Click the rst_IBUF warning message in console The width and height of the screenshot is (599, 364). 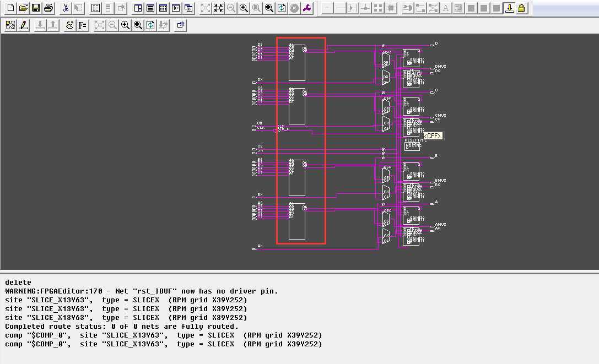point(142,291)
